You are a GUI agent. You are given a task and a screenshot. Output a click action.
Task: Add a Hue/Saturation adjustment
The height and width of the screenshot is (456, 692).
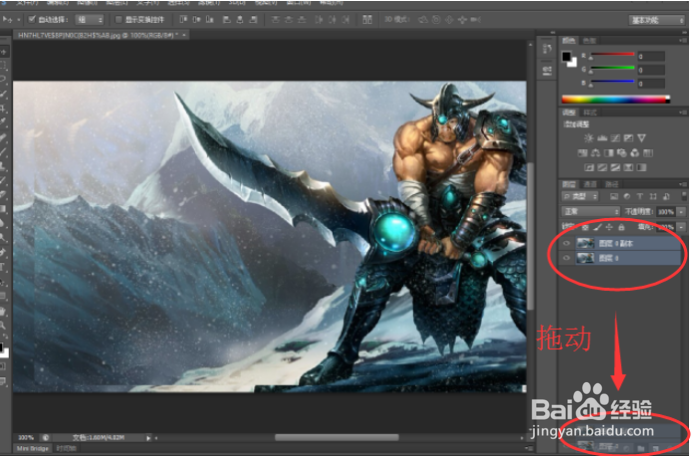(x=583, y=153)
